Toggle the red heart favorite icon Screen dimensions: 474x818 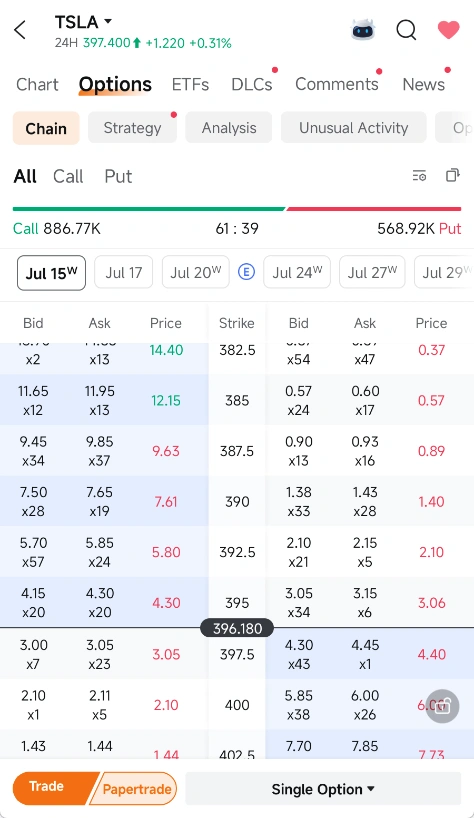(x=448, y=30)
